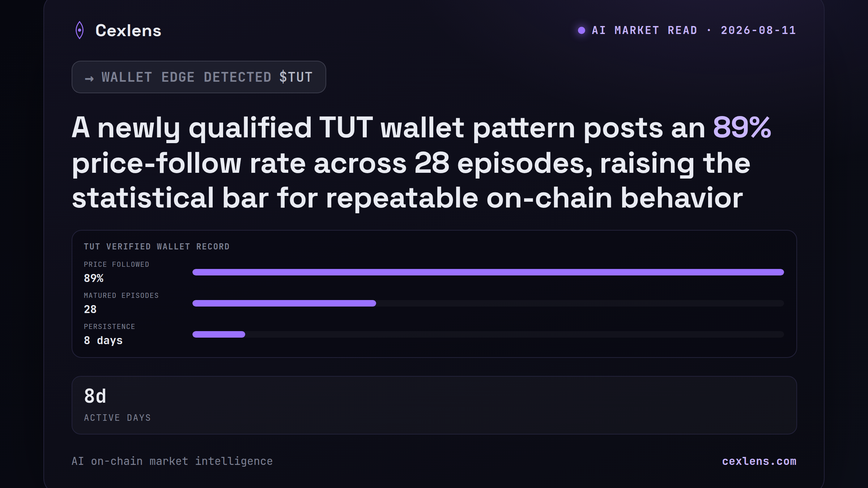Click the 89% Price Followed value
This screenshot has height=488, width=868.
coord(94,278)
